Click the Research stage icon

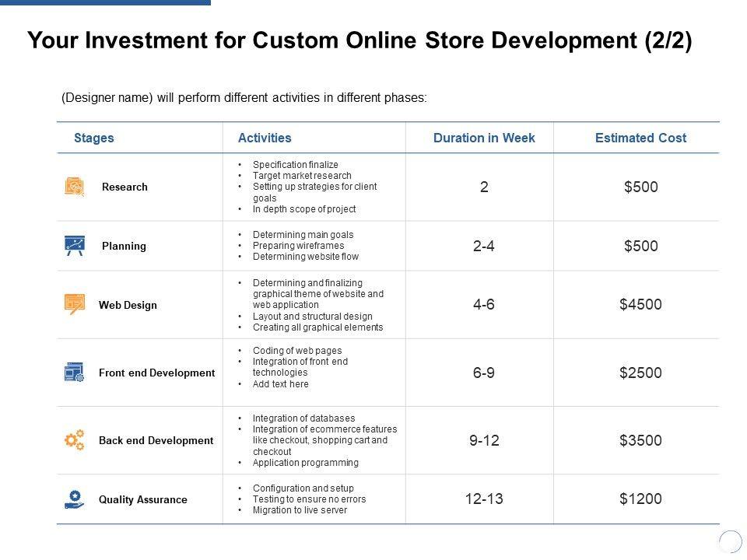point(75,187)
